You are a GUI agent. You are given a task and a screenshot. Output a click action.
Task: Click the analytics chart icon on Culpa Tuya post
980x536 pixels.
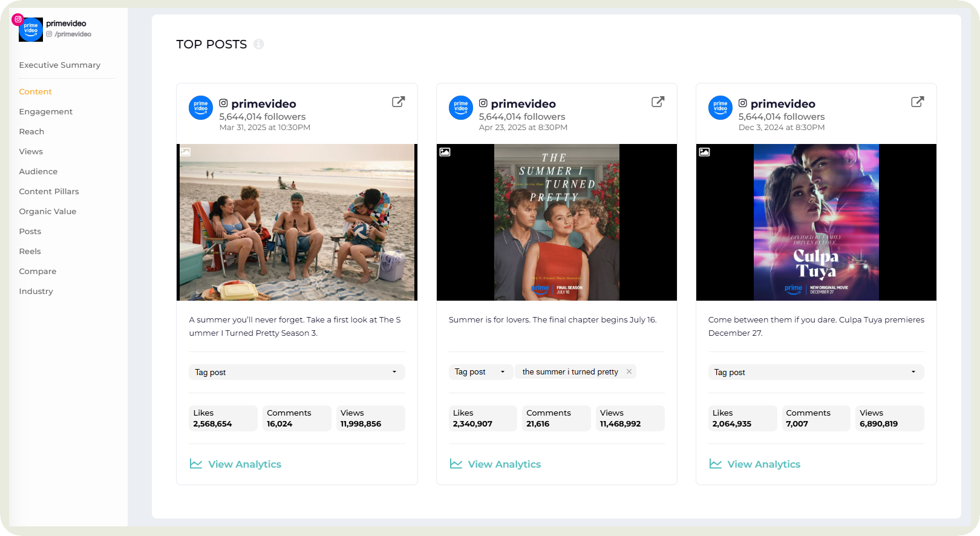pyautogui.click(x=716, y=464)
